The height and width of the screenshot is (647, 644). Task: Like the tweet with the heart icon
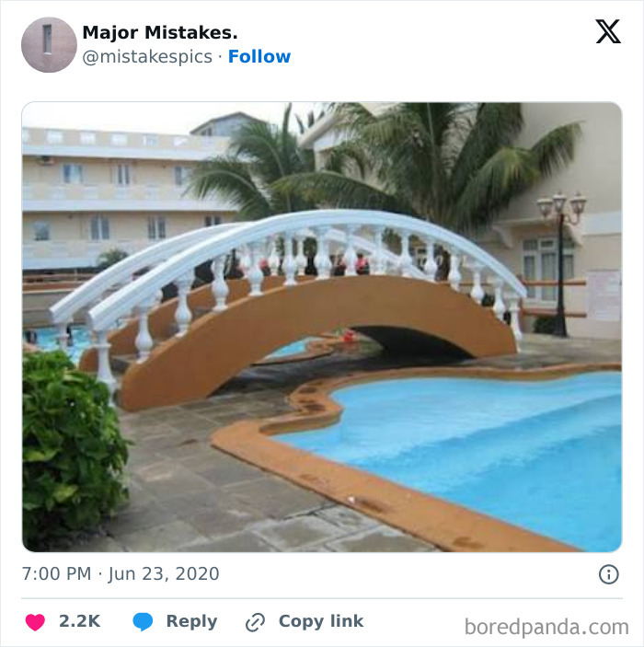(x=35, y=622)
